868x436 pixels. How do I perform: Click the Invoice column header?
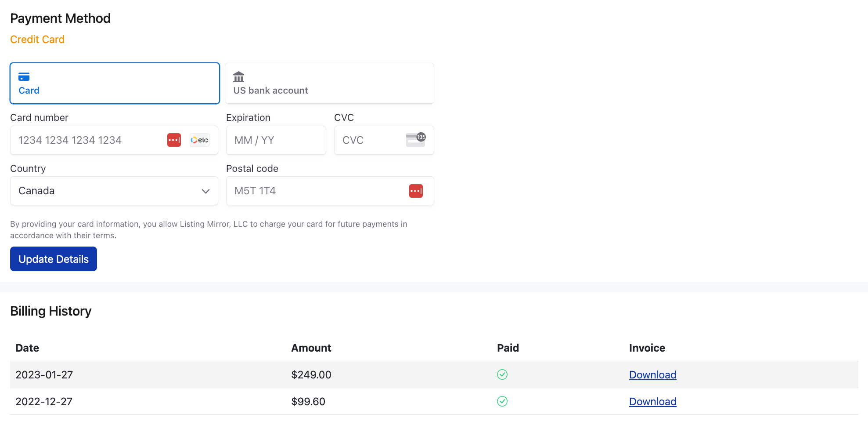click(x=647, y=348)
